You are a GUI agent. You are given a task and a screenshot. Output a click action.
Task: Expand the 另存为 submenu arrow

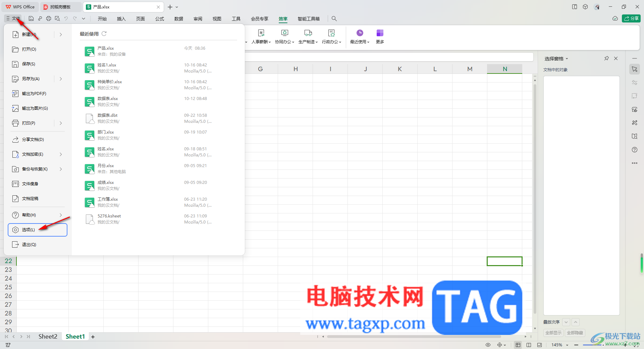[x=61, y=79]
